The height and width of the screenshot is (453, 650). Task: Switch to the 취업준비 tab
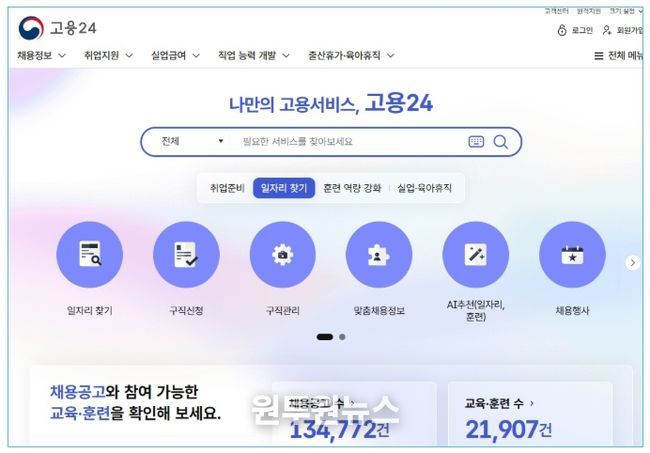tap(227, 188)
